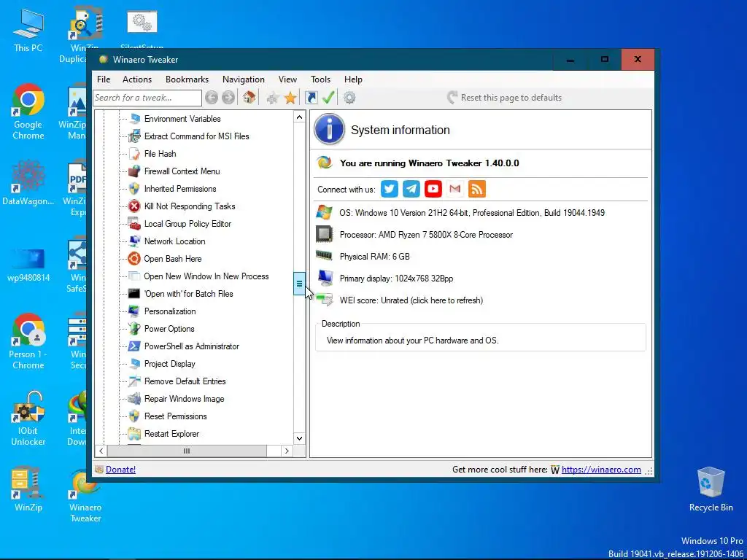This screenshot has width=747, height=560.
Task: Click the tree scroll up arrow
Action: tap(299, 117)
